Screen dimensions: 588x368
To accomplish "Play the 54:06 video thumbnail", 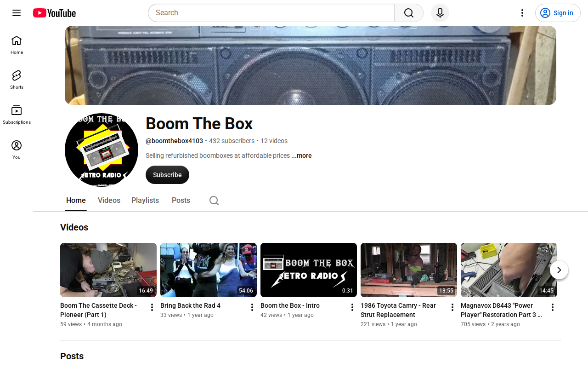I will (x=209, y=270).
